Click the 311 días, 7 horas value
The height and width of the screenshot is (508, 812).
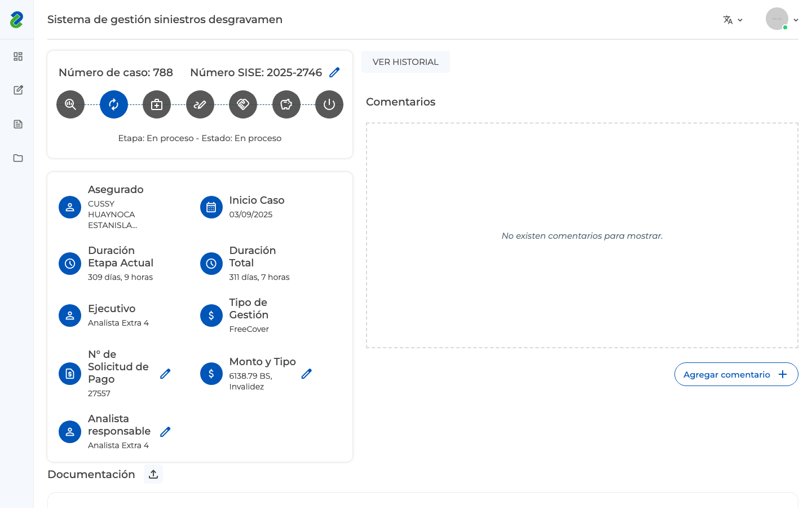pos(259,277)
